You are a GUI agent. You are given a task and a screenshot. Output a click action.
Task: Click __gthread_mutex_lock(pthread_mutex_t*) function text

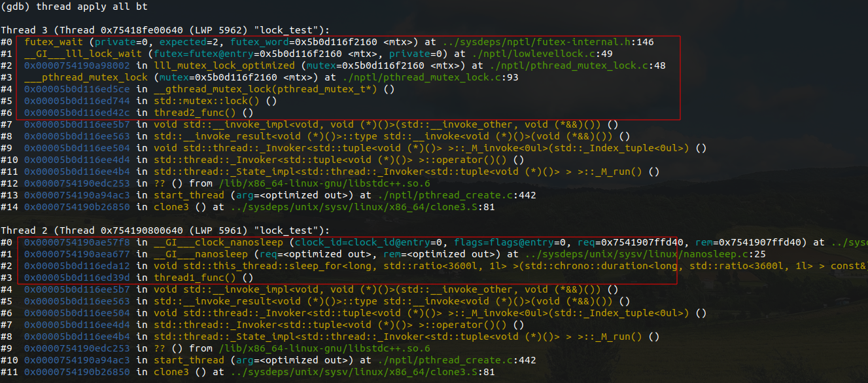(x=265, y=89)
